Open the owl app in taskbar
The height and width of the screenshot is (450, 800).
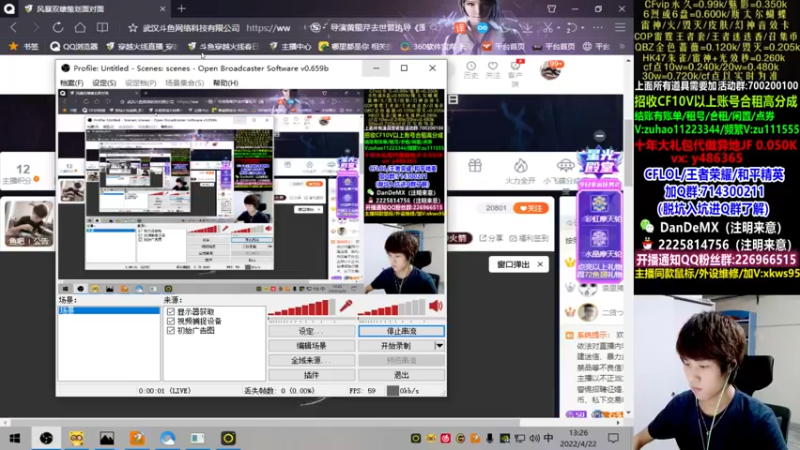point(77,438)
